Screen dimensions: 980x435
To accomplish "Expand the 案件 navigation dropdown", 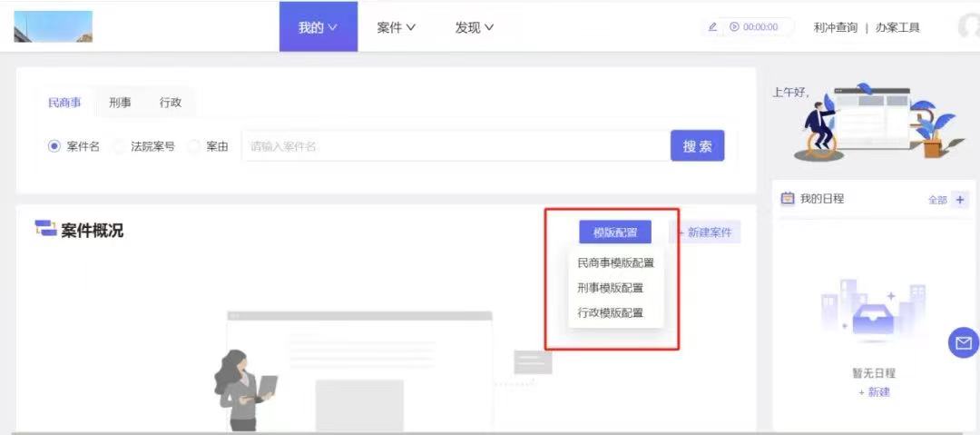I will click(x=396, y=27).
